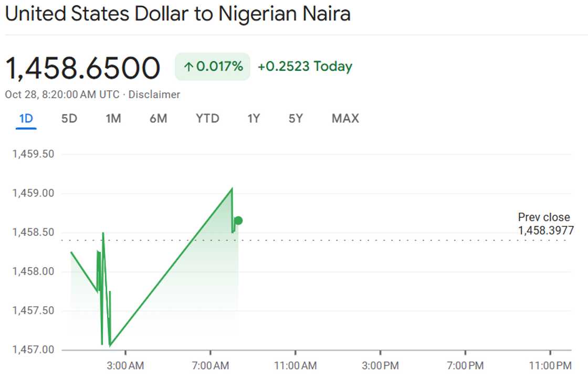Switch to the 5D chart tab

(70, 119)
